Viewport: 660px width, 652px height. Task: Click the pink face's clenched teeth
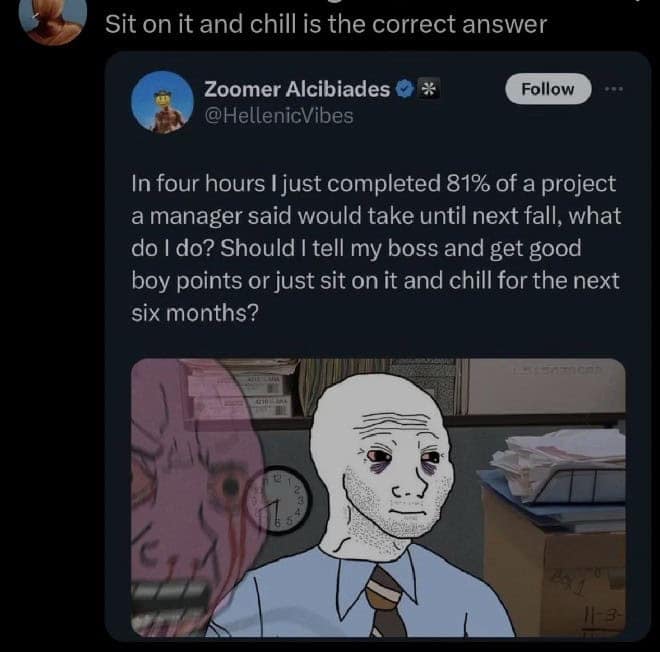coord(168,600)
